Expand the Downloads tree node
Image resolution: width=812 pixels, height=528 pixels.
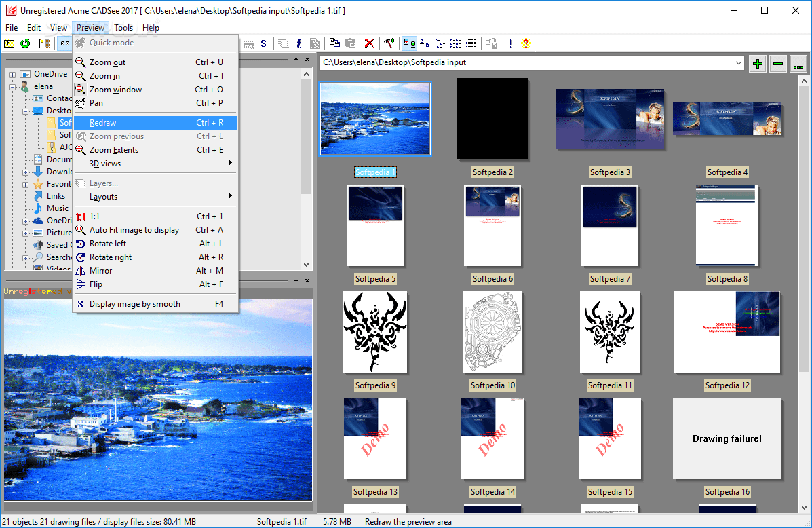point(25,172)
